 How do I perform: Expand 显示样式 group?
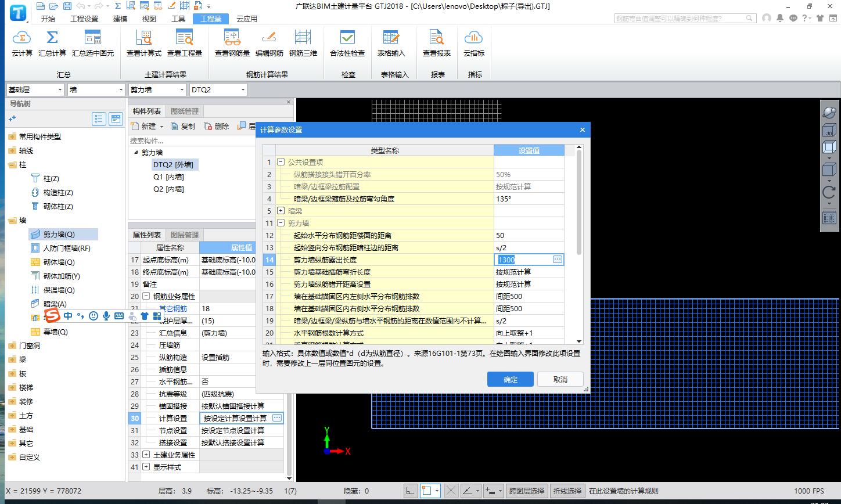[146, 467]
